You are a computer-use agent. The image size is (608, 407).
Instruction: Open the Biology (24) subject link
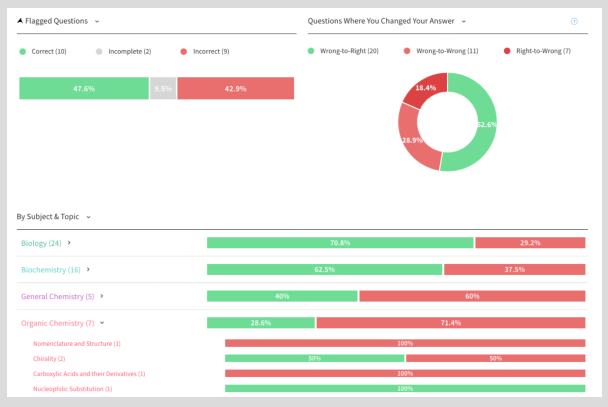(x=41, y=243)
